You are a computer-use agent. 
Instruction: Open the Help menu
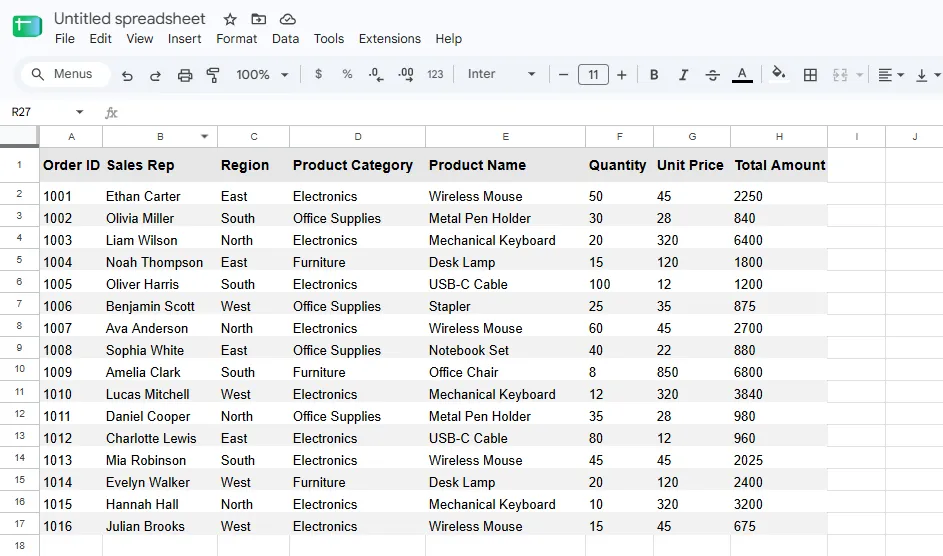tap(449, 38)
